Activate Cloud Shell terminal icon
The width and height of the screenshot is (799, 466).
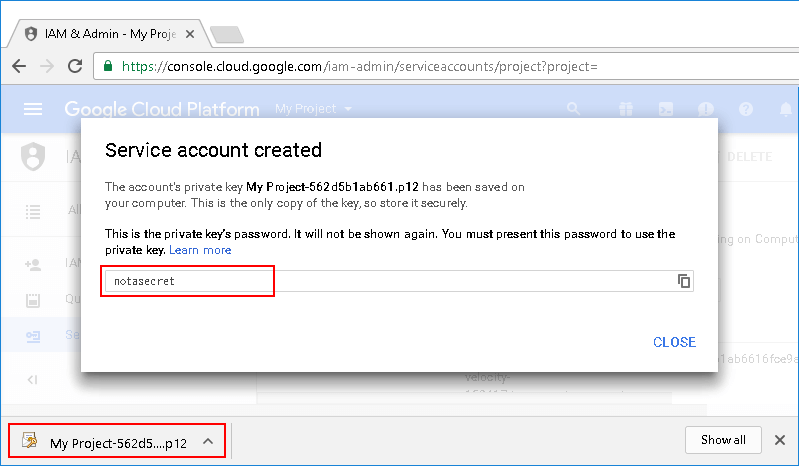[x=666, y=109]
